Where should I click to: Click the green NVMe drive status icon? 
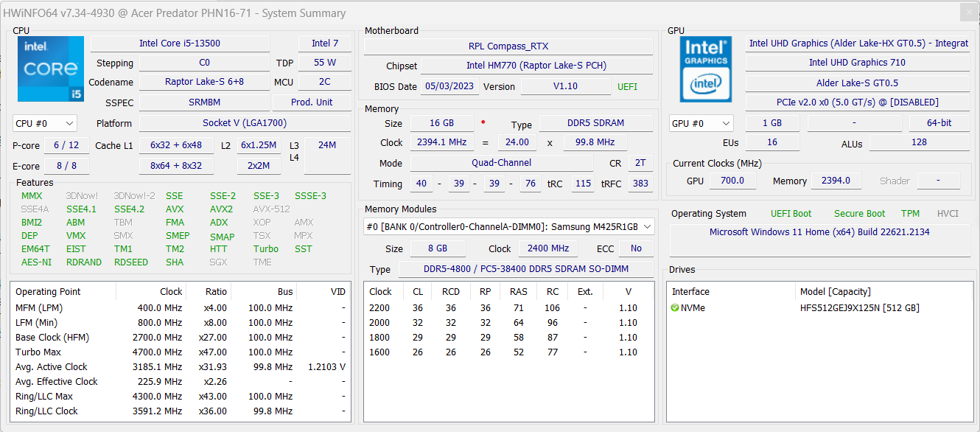(x=675, y=308)
